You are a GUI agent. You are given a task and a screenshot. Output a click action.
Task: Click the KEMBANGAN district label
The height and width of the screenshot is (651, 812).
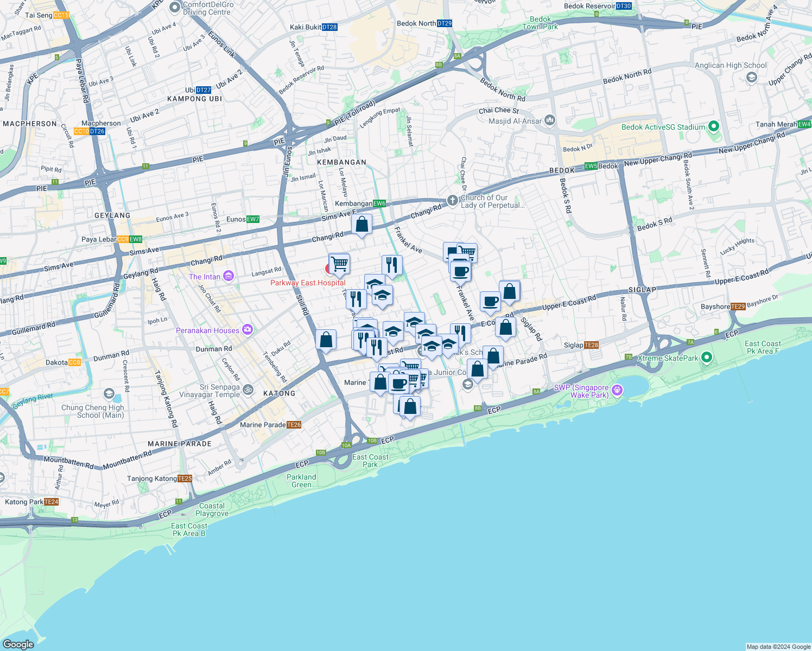pos(341,162)
